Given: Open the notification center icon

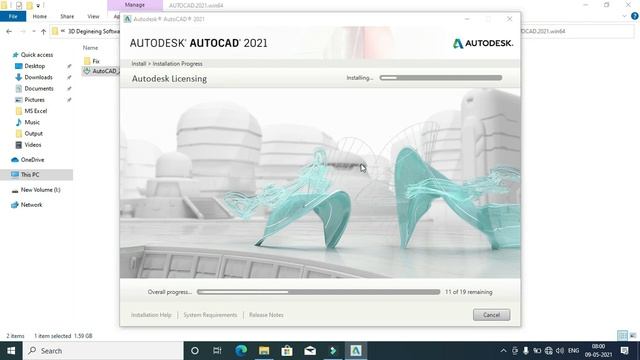Looking at the screenshot, I should pos(624,351).
